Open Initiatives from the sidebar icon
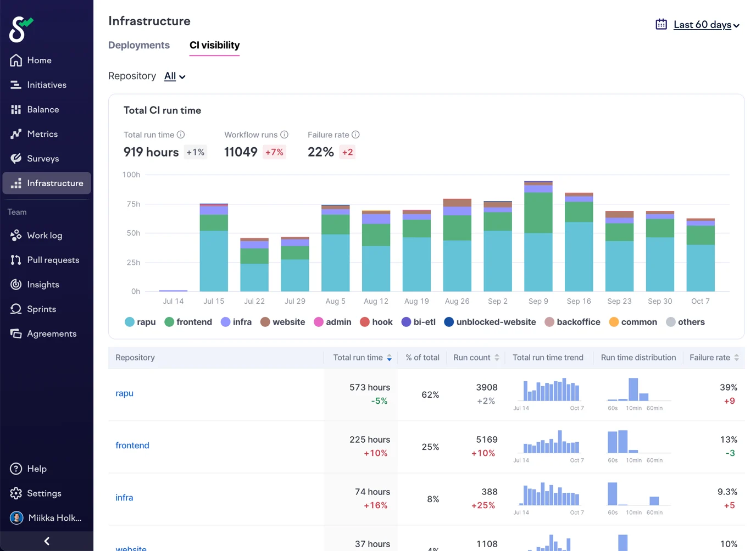Screen dimensions: 756x551 [16, 85]
